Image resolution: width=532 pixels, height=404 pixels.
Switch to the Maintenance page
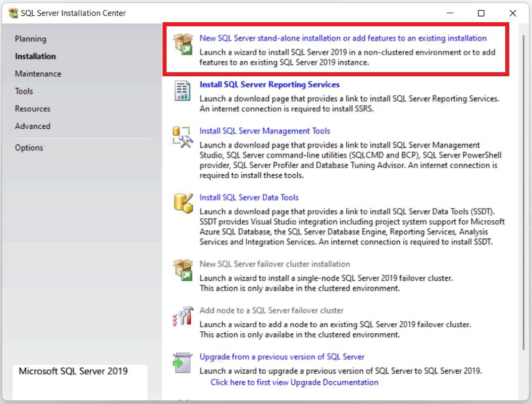pyautogui.click(x=38, y=74)
